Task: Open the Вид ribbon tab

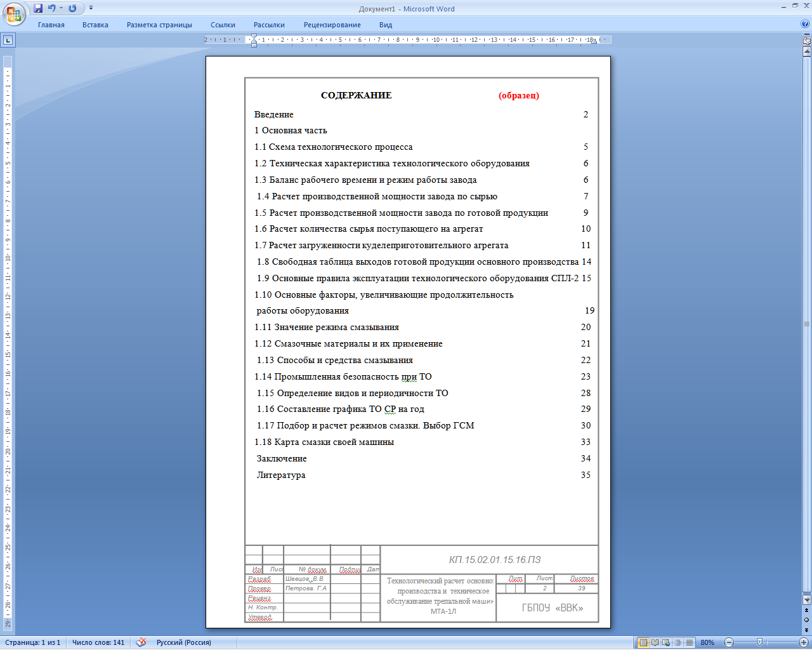Action: (386, 25)
